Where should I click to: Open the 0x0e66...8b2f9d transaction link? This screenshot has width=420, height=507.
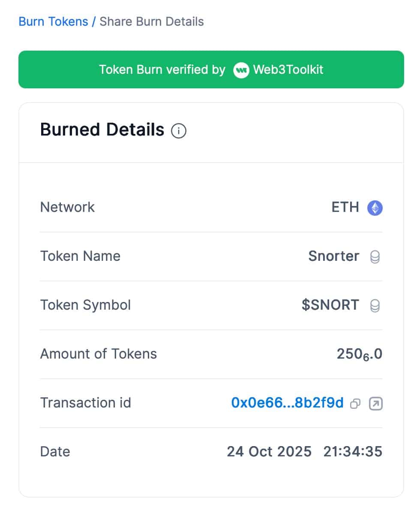click(287, 403)
